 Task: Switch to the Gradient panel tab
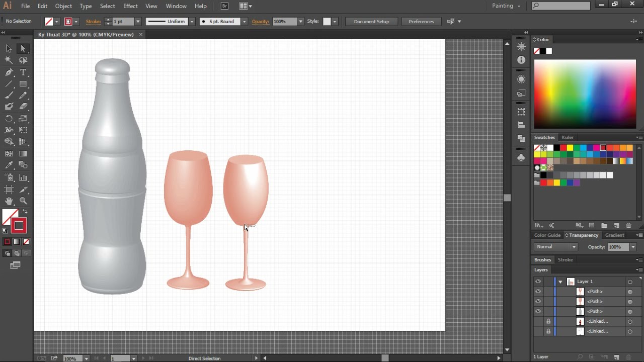[x=614, y=235]
